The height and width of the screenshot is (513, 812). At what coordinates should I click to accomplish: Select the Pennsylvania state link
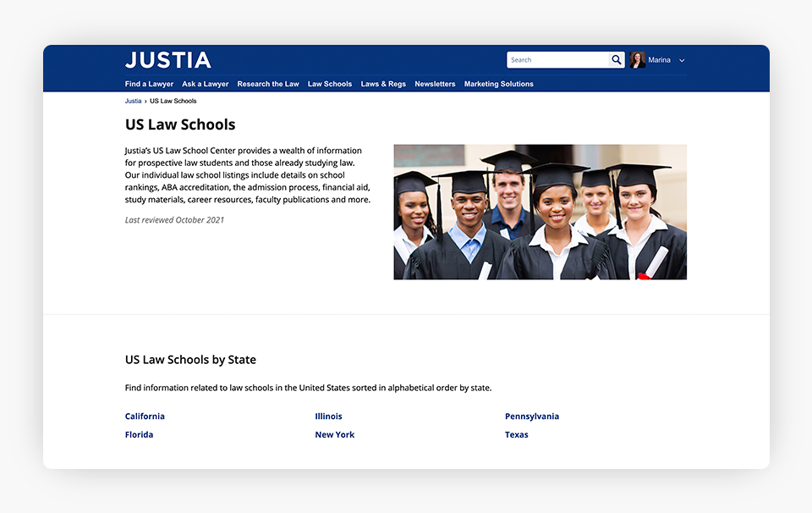click(532, 416)
